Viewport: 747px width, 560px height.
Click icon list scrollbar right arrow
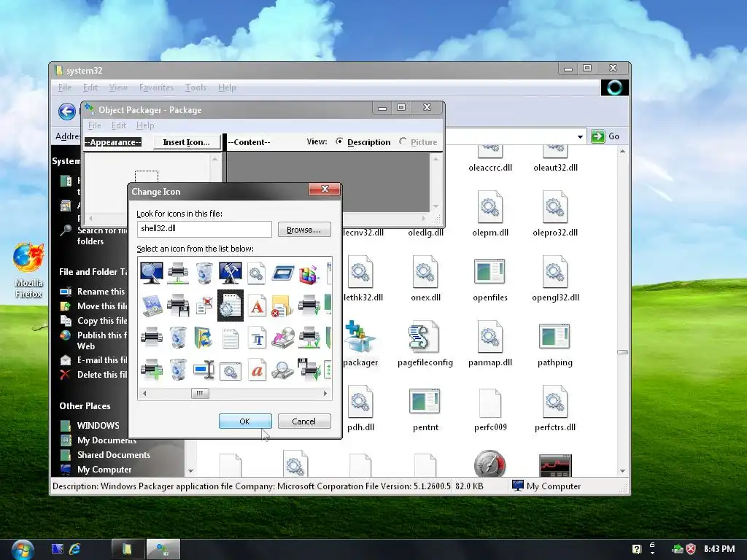point(325,393)
